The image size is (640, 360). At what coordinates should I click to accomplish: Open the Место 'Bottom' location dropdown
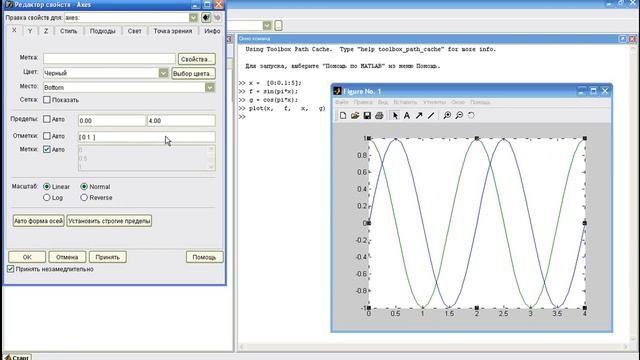click(210, 87)
